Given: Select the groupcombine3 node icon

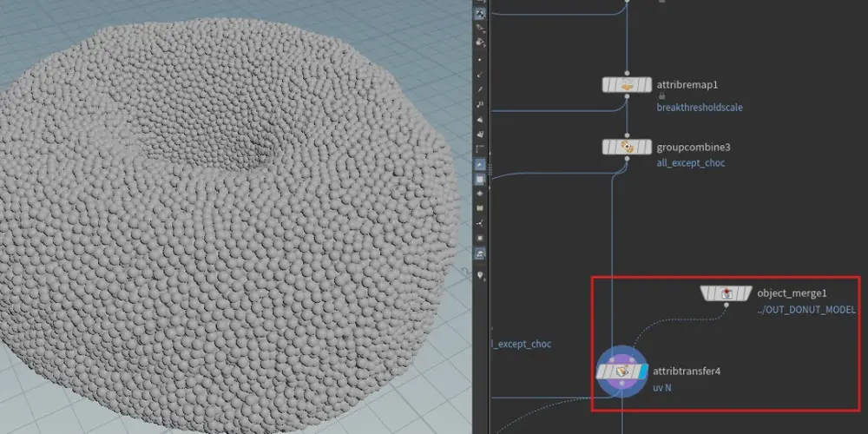Looking at the screenshot, I should pyautogui.click(x=627, y=147).
